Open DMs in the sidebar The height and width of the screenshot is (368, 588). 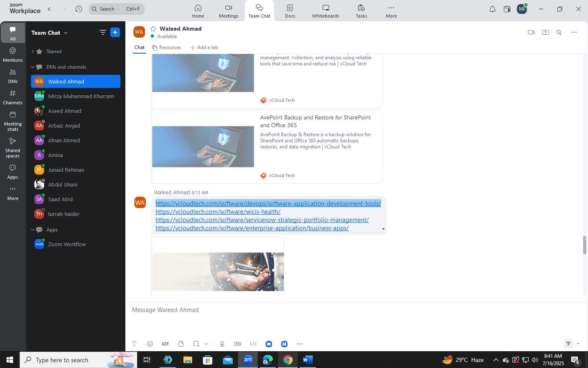13,76
